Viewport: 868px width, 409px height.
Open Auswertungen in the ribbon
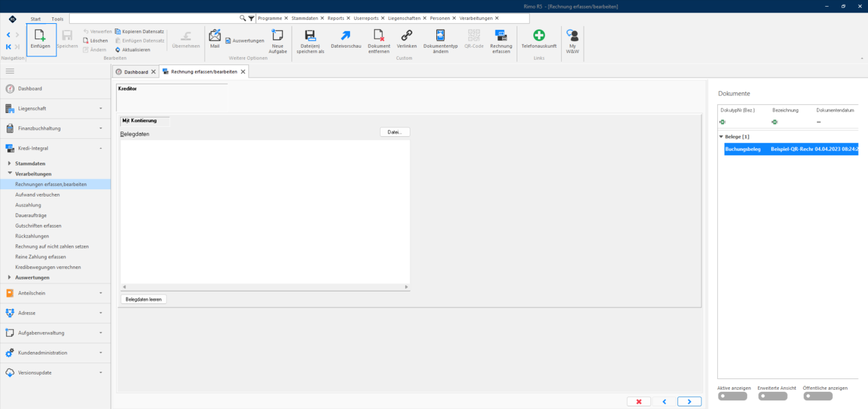click(244, 41)
